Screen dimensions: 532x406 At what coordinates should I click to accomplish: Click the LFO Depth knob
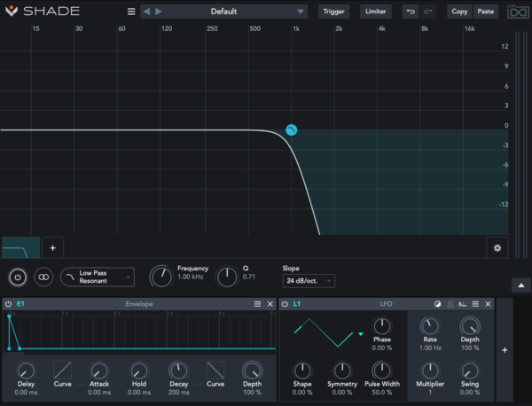[x=470, y=326]
